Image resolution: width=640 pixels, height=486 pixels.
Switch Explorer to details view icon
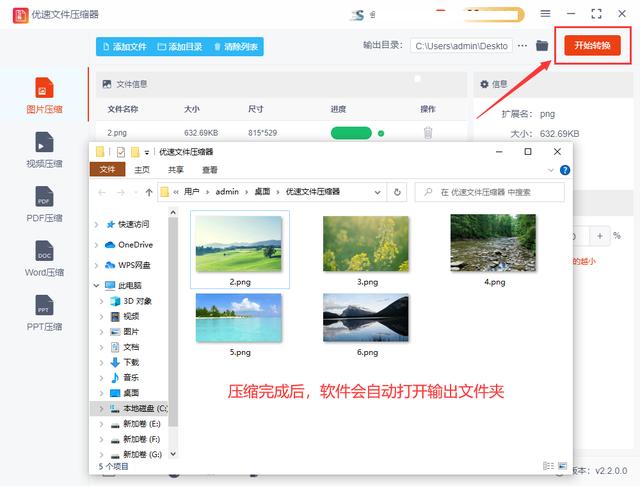(x=549, y=466)
